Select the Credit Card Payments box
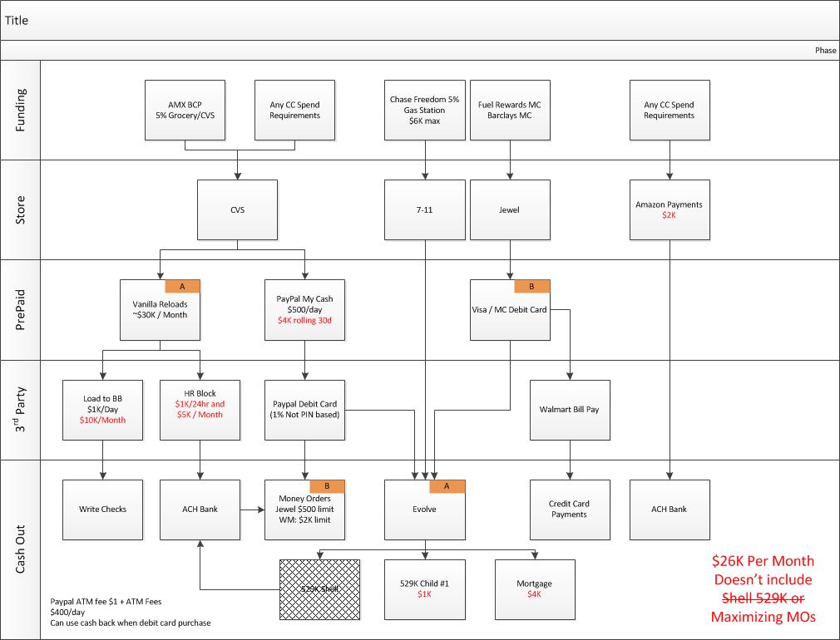 570,510
